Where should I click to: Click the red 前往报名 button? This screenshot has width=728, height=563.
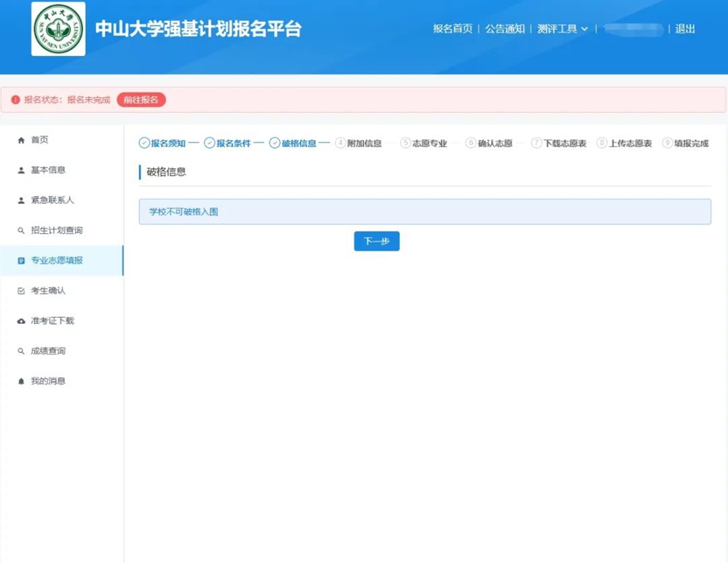pyautogui.click(x=141, y=100)
